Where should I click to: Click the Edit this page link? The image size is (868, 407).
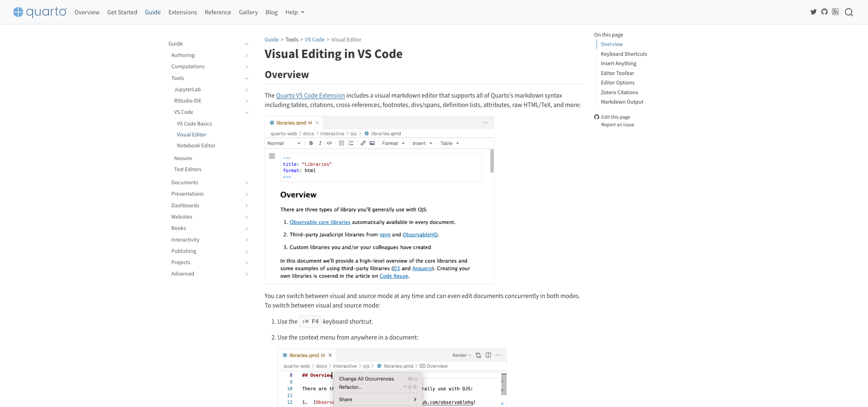point(616,117)
